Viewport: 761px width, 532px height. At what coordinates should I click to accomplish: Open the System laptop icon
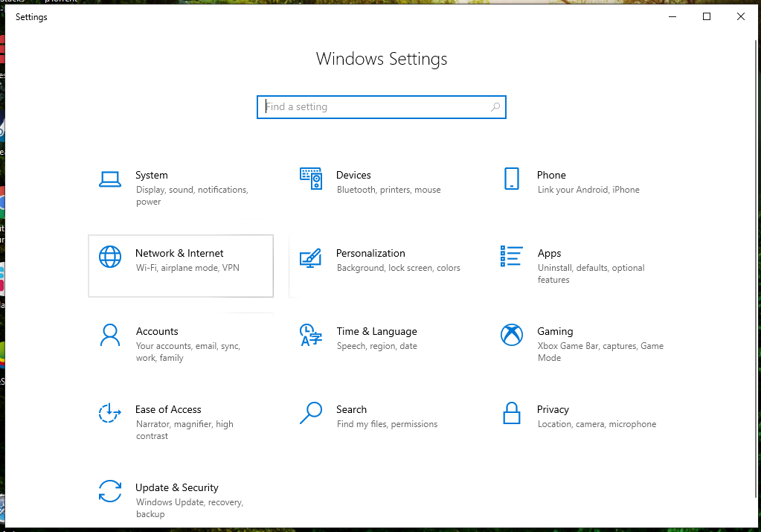pos(110,179)
